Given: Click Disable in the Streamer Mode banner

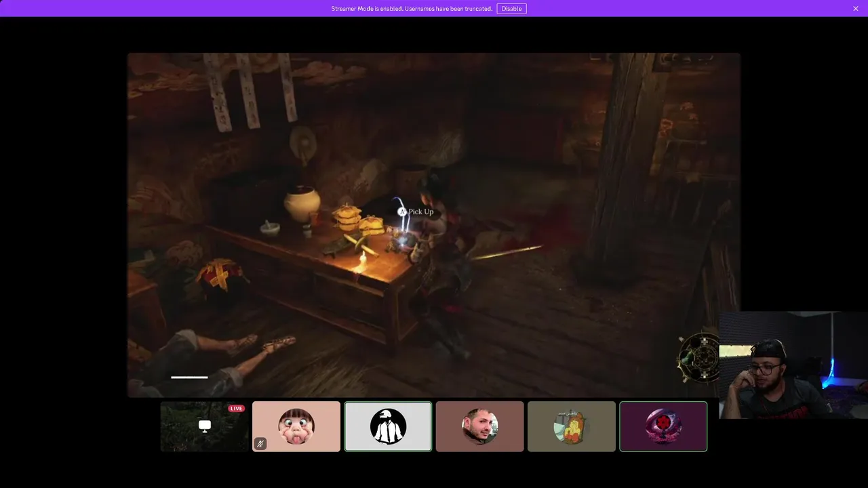Looking at the screenshot, I should point(511,9).
